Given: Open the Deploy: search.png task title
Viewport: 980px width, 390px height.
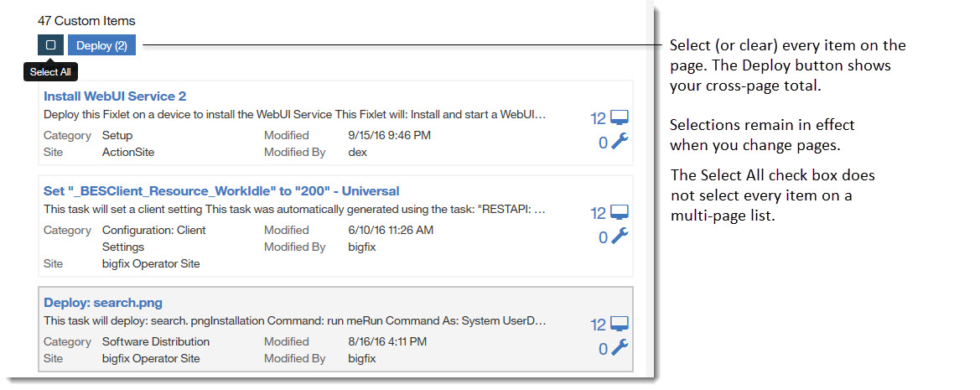Looking at the screenshot, I should tap(103, 303).
